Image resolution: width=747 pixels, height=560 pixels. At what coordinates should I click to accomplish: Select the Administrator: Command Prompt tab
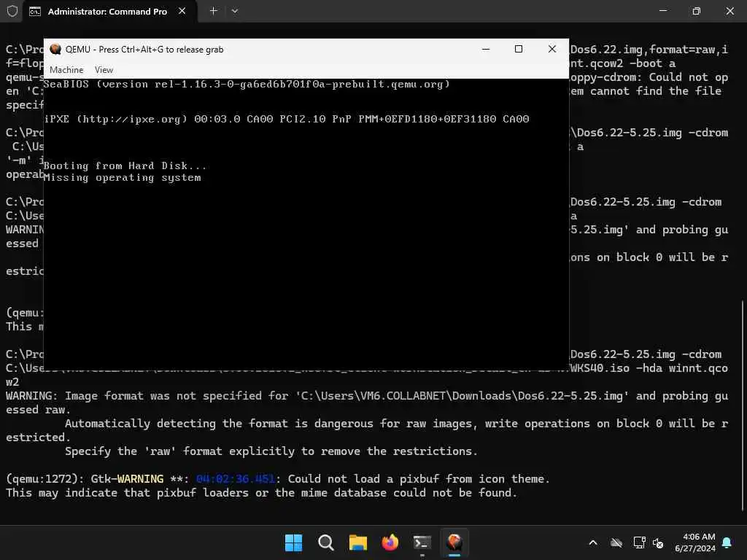pos(107,12)
